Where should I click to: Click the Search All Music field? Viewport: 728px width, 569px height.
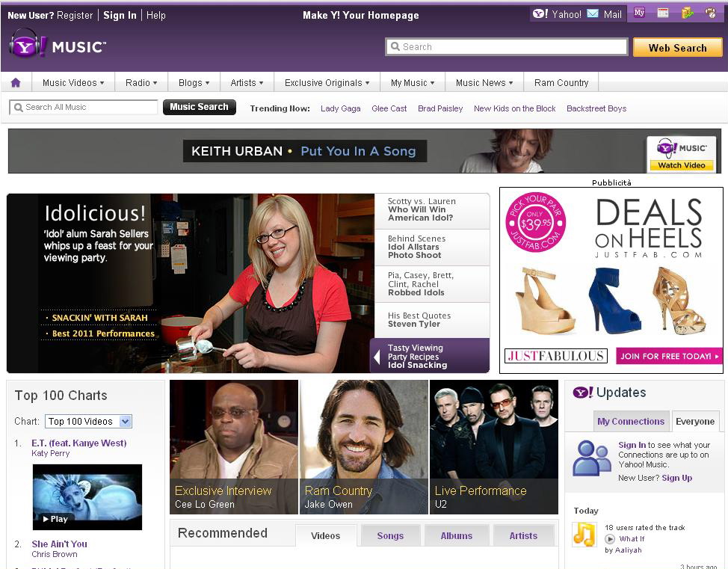pos(84,108)
